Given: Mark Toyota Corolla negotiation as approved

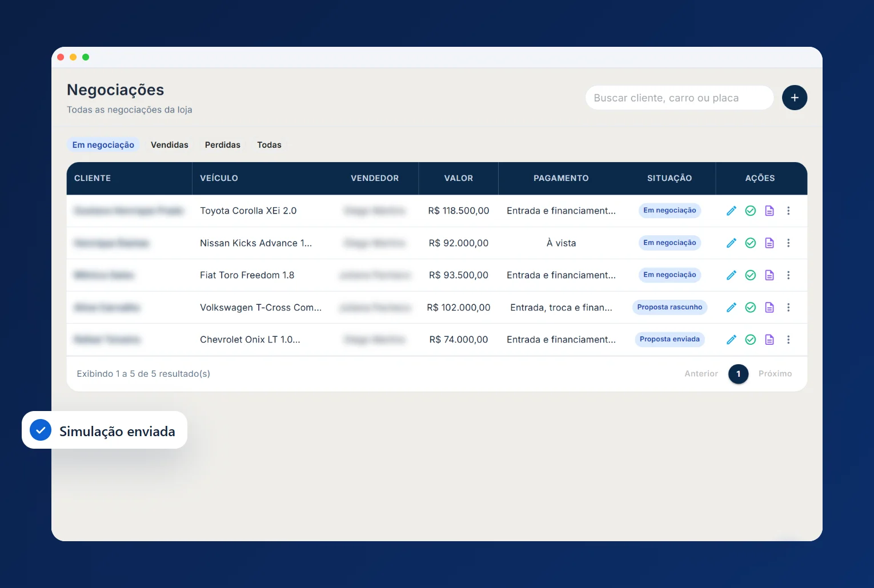Looking at the screenshot, I should point(751,211).
